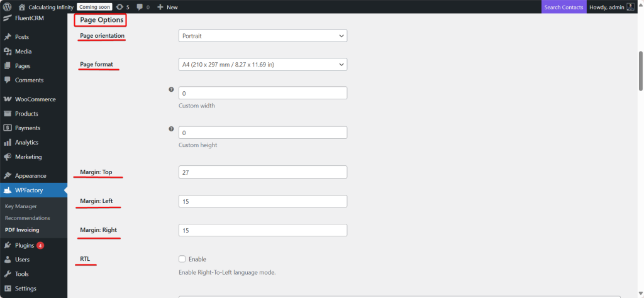The height and width of the screenshot is (298, 644).
Task: Click the WooCommerce icon in sidebar
Action: tap(8, 99)
